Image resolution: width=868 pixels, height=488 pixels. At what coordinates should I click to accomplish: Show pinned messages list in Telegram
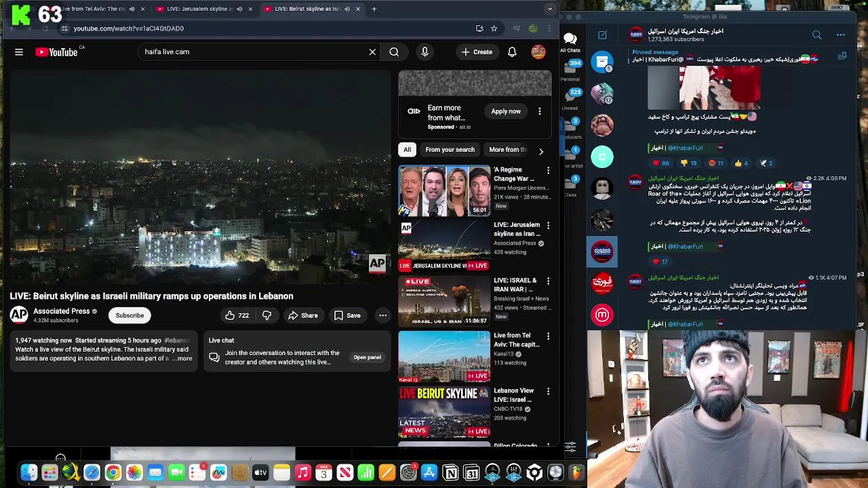[842, 56]
